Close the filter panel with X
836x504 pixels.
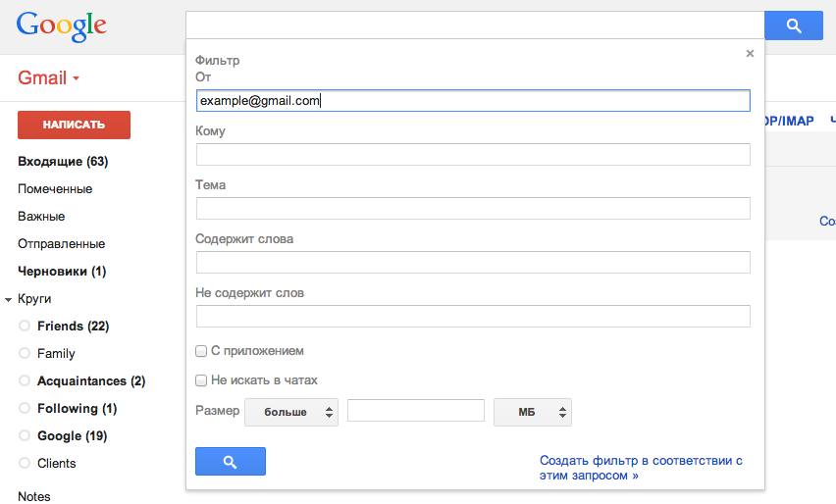click(750, 54)
